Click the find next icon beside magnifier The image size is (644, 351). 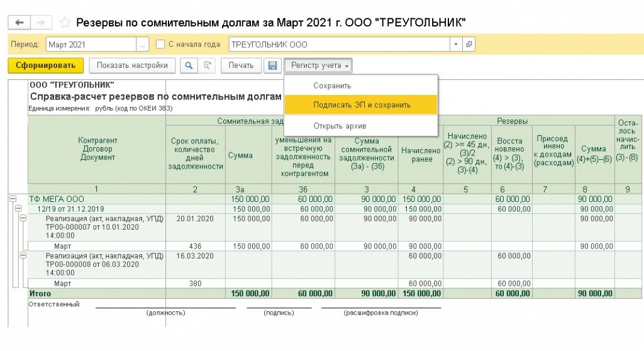206,65
